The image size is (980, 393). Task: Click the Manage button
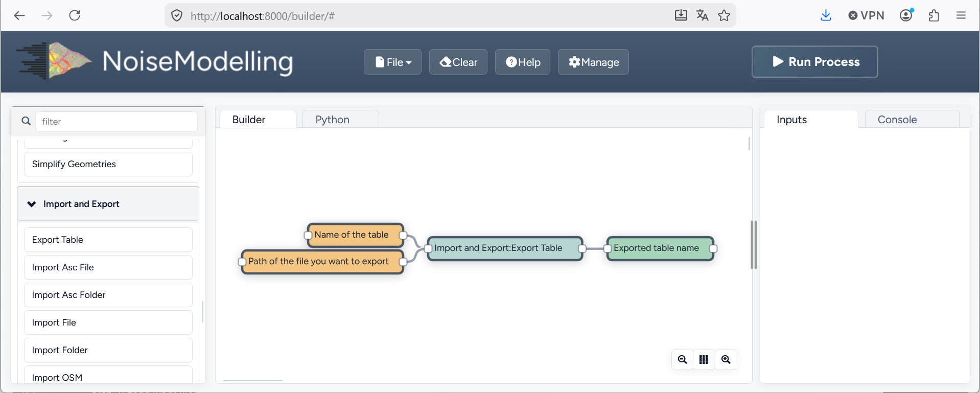click(593, 62)
